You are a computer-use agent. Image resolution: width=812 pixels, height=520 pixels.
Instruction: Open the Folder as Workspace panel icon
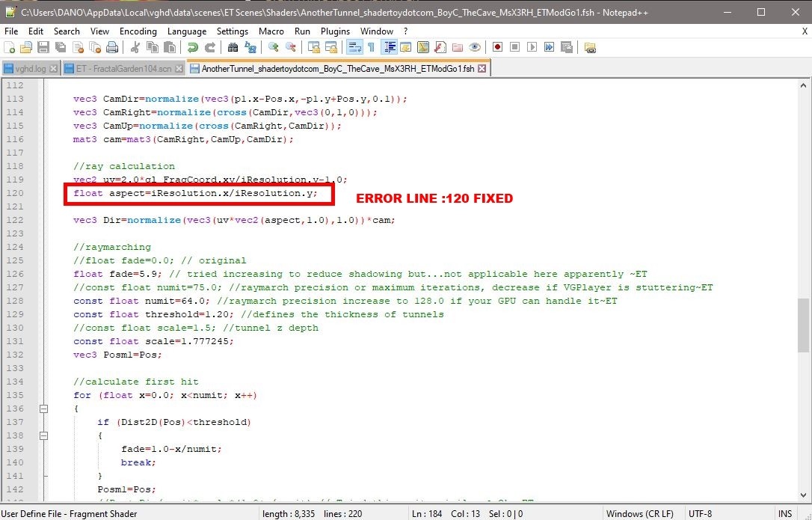point(458,48)
